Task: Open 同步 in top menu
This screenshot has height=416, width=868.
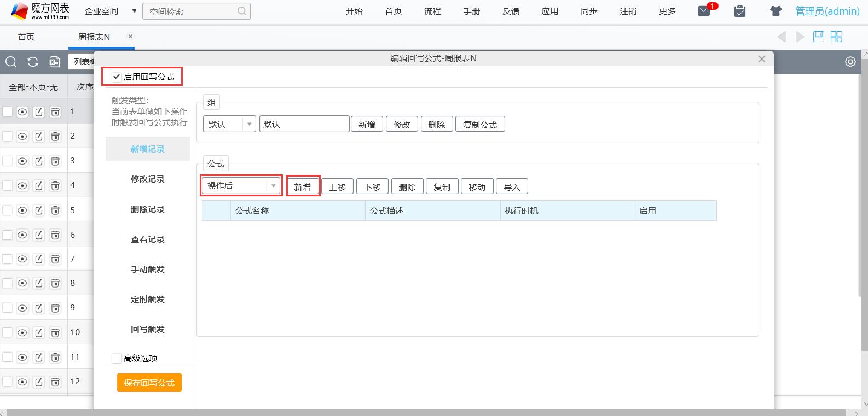Action: coord(589,11)
